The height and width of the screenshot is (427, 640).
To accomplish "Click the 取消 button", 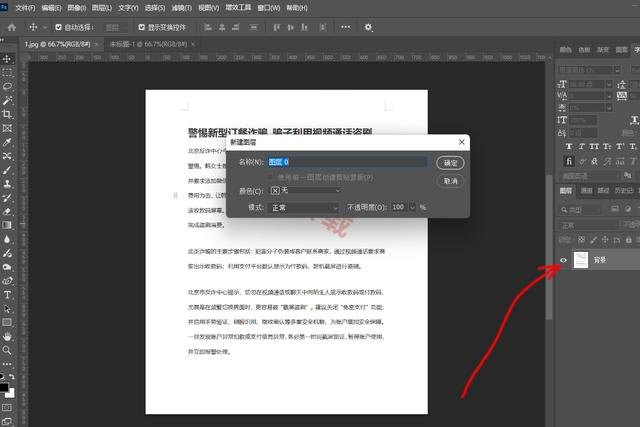I will point(450,181).
